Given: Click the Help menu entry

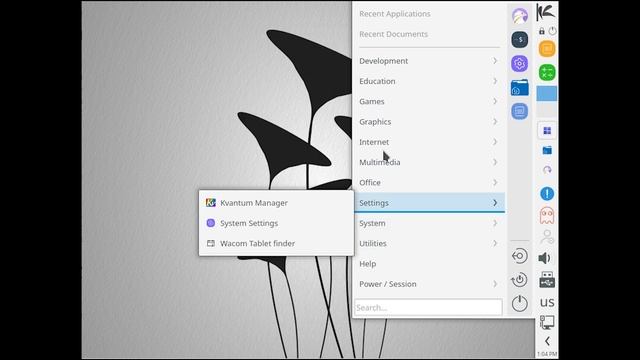Looking at the screenshot, I should pos(429,264).
